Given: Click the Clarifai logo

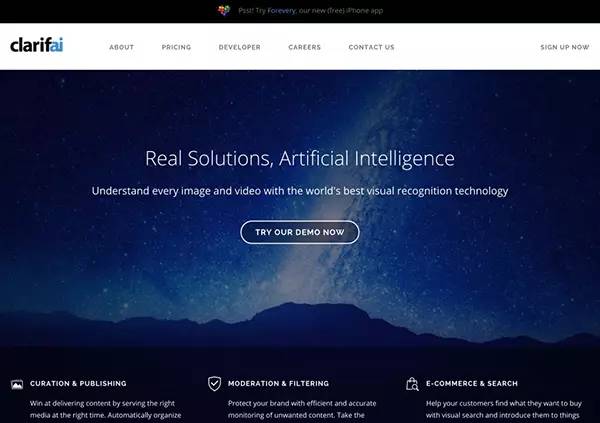Looking at the screenshot, I should (x=37, y=45).
